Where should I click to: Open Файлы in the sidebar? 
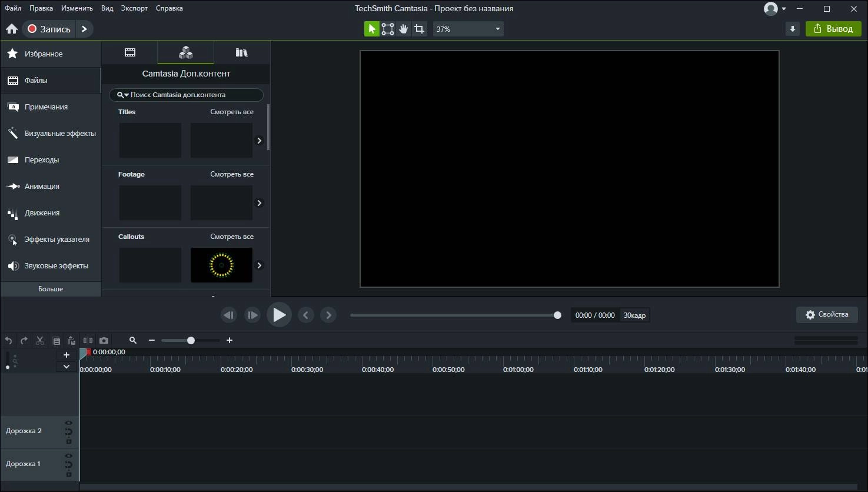[x=51, y=80]
